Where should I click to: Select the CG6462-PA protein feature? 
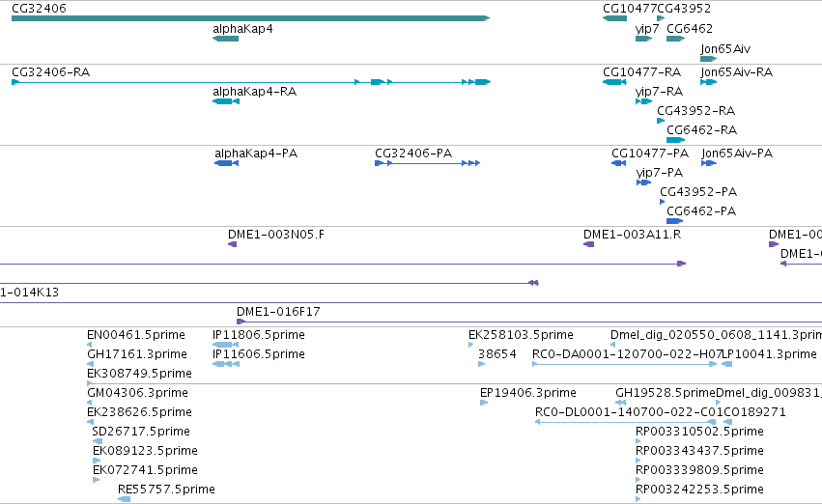(674, 221)
